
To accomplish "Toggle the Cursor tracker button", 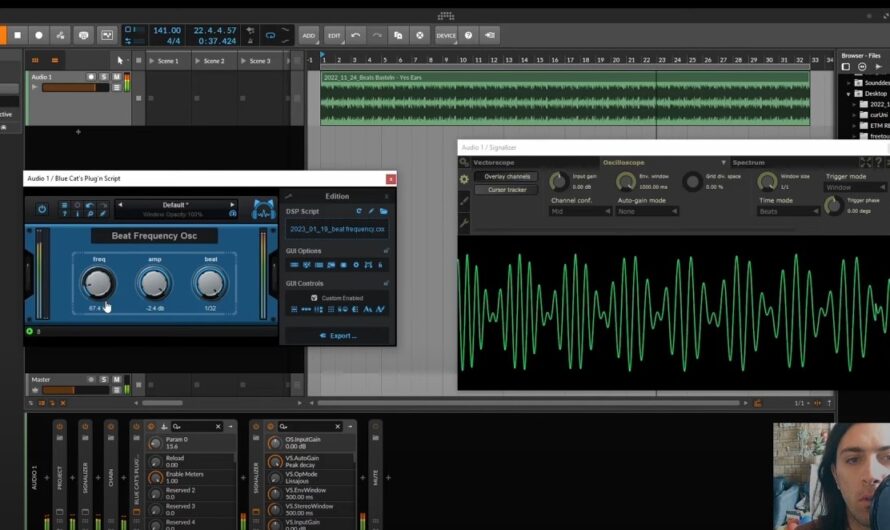I will 507,190.
